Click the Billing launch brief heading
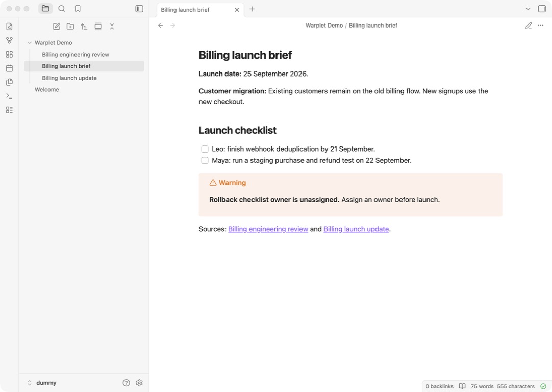The height and width of the screenshot is (392, 552). point(245,55)
